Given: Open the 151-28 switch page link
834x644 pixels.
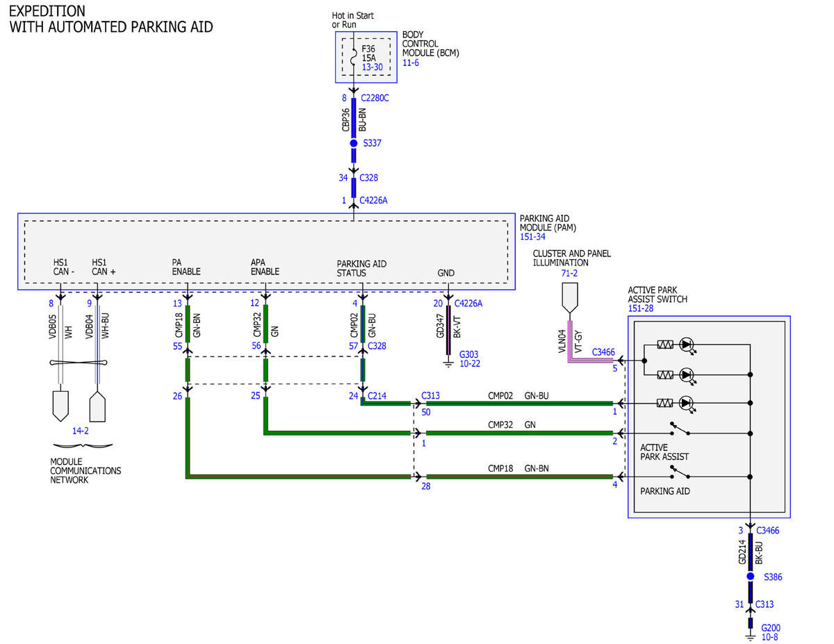Looking at the screenshot, I should coord(640,308).
